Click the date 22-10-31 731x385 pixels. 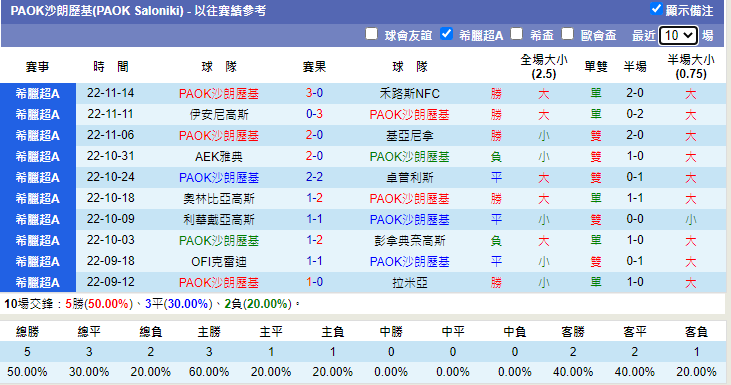tap(110, 156)
